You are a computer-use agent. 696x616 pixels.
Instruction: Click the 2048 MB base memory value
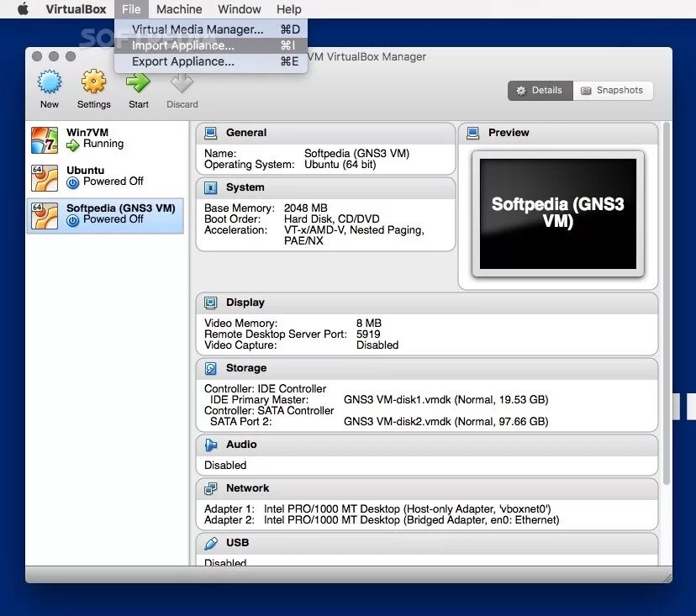[305, 208]
